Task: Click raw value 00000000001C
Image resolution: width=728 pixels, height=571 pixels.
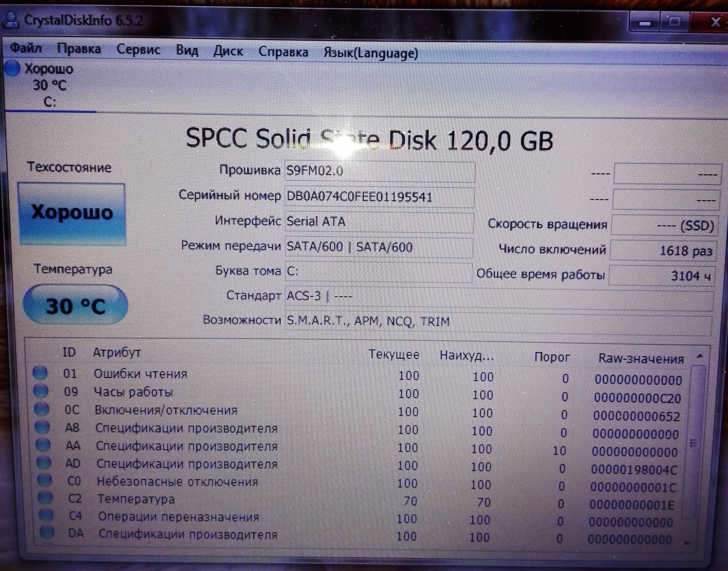Action: tap(633, 488)
